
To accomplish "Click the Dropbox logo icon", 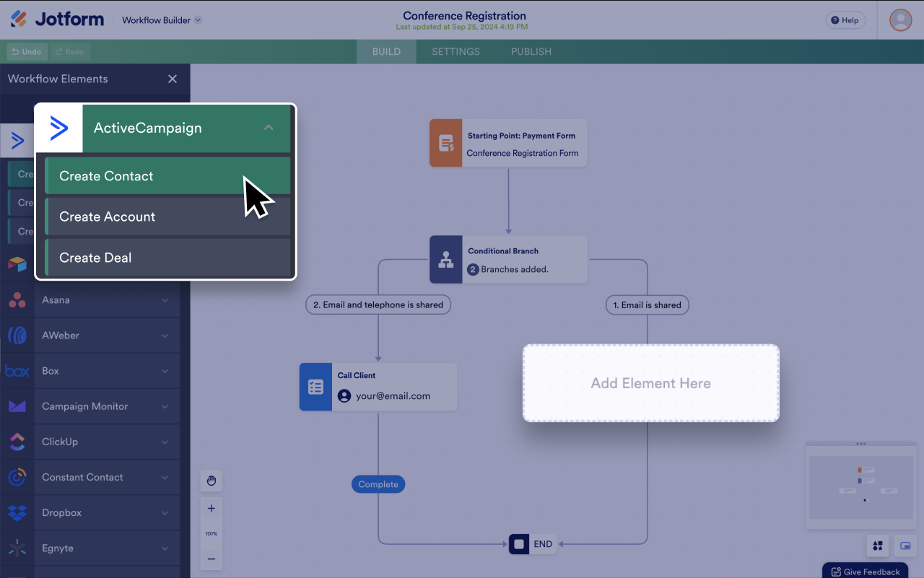I will 17,512.
